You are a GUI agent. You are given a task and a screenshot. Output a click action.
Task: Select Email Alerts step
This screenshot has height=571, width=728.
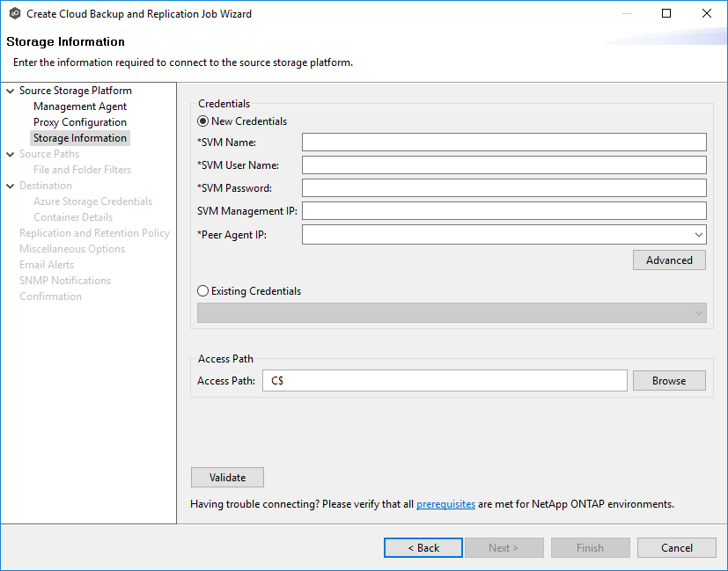(x=47, y=265)
